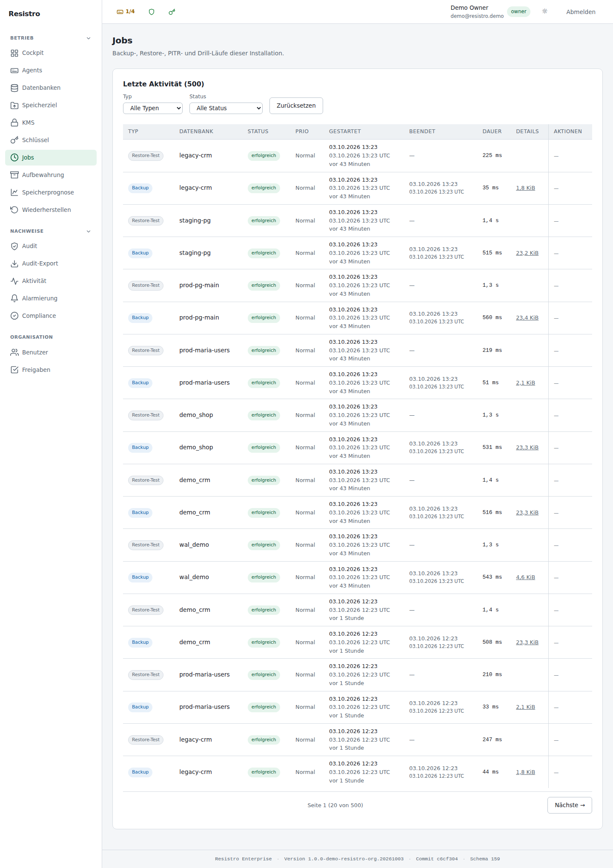This screenshot has width=613, height=868.
Task: Open the 4,6 KiB wal_demo details link
Action: [x=525, y=578]
